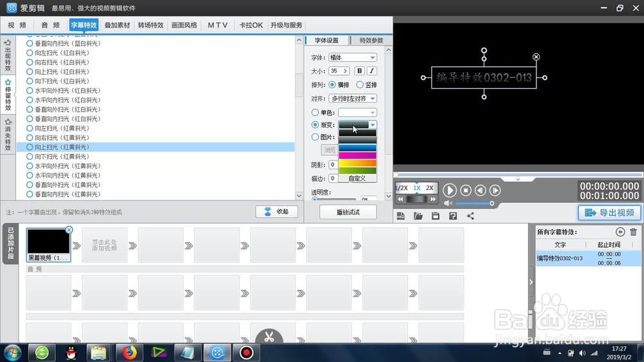Enable 图片 fill mode
The width and height of the screenshot is (644, 362).
click(315, 137)
